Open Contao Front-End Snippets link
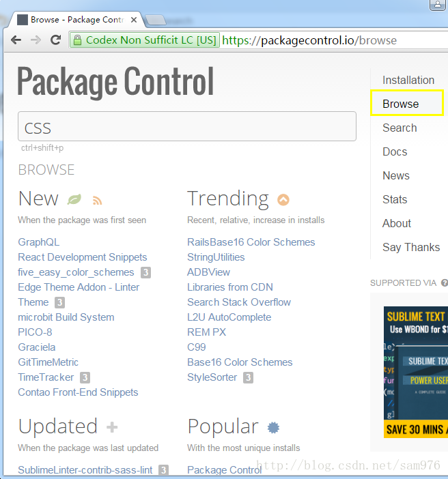The image size is (448, 479). (x=78, y=392)
